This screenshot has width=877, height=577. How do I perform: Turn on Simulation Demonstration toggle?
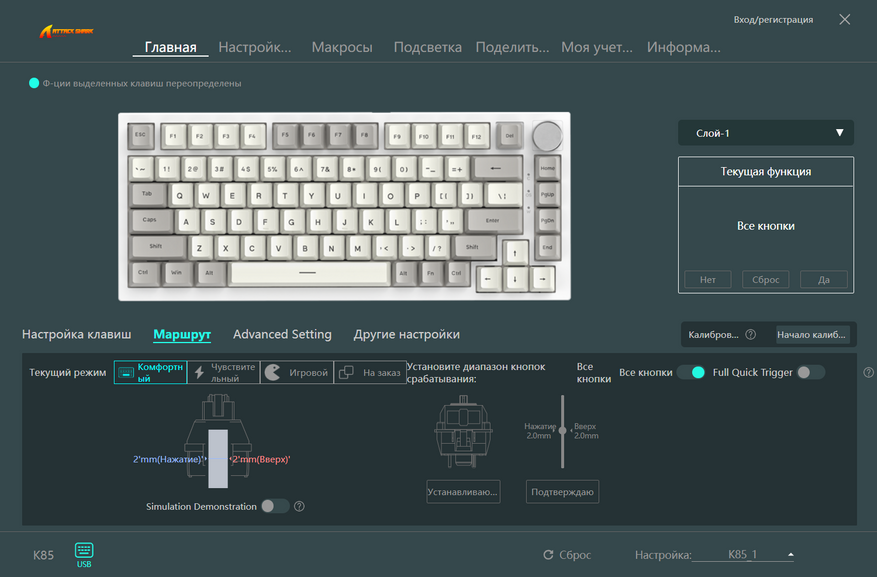[x=275, y=506]
